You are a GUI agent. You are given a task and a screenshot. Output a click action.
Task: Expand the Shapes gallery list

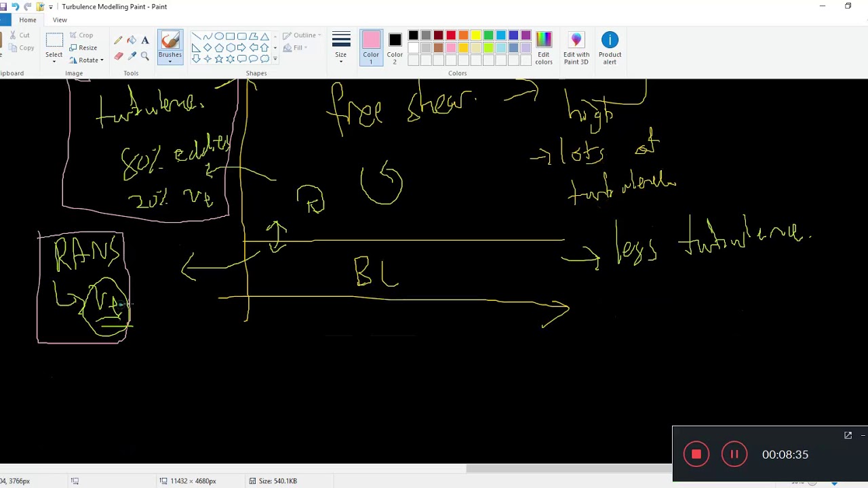[x=275, y=59]
